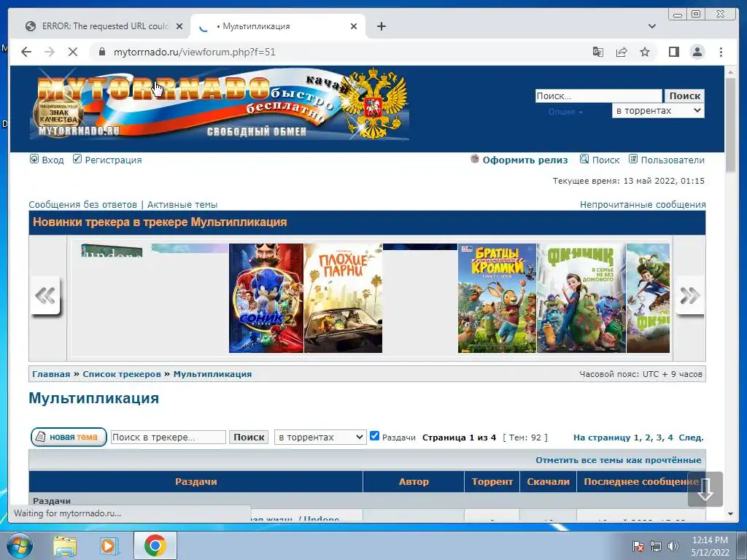The height and width of the screenshot is (560, 747).
Task: Open the network tray icon
Action: point(656,546)
